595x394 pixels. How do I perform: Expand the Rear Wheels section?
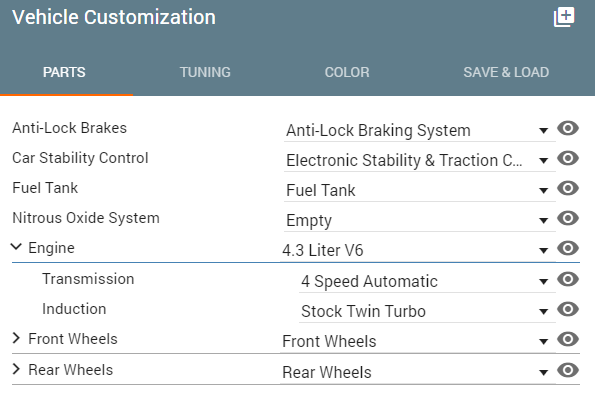point(16,369)
